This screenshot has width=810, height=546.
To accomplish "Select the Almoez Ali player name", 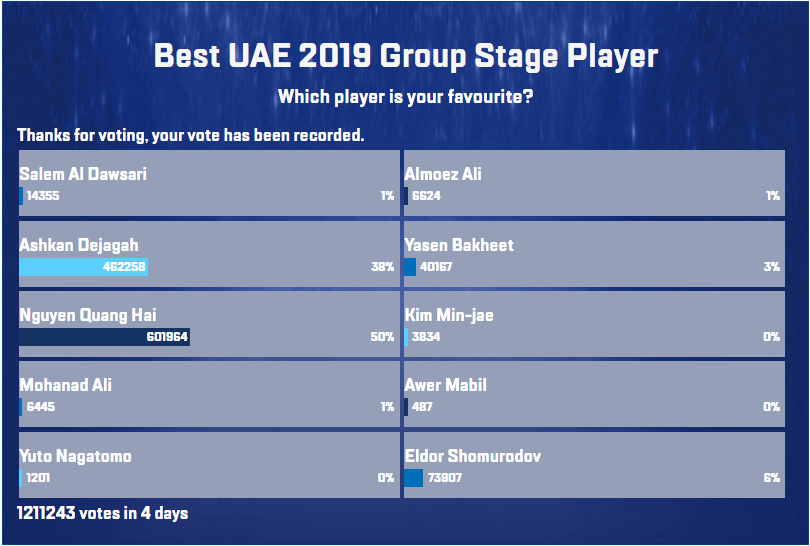I will pyautogui.click(x=443, y=174).
